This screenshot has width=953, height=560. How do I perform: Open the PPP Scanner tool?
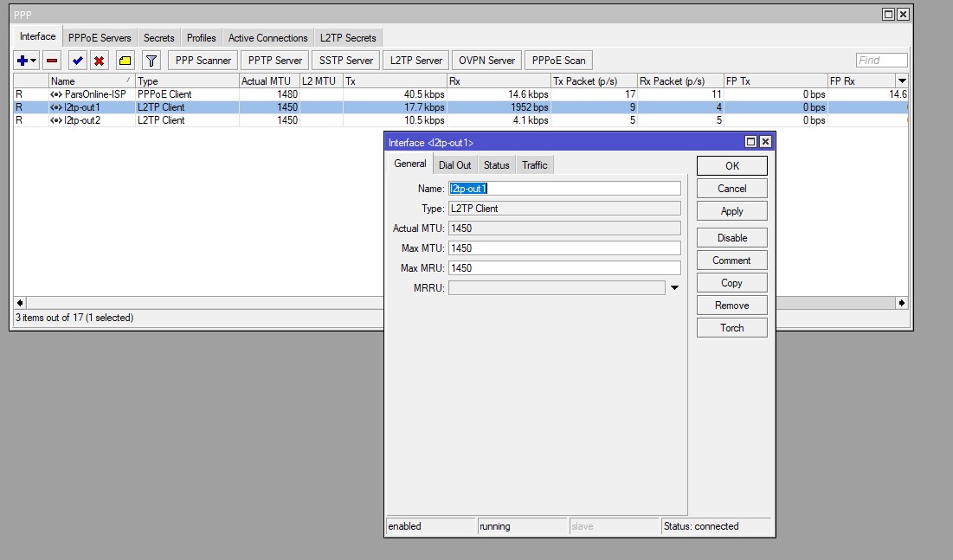pos(203,61)
